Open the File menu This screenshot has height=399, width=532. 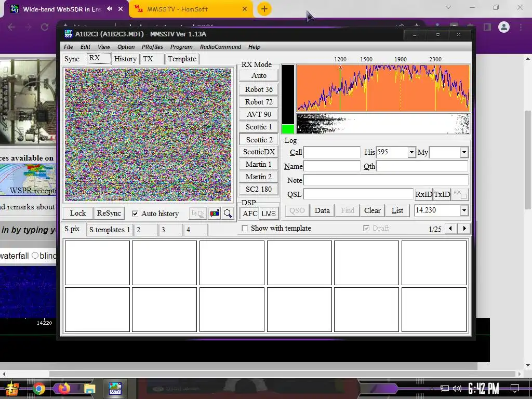click(x=69, y=47)
